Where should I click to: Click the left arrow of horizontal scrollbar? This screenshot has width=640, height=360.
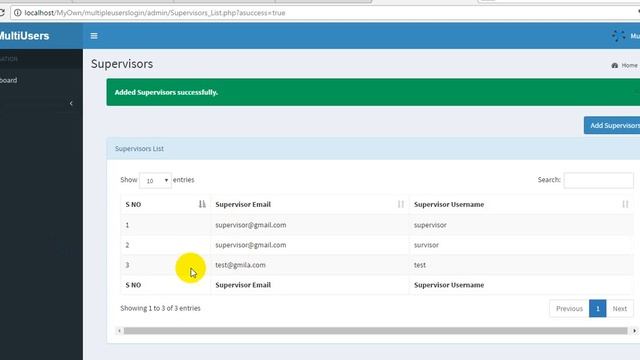(119, 331)
